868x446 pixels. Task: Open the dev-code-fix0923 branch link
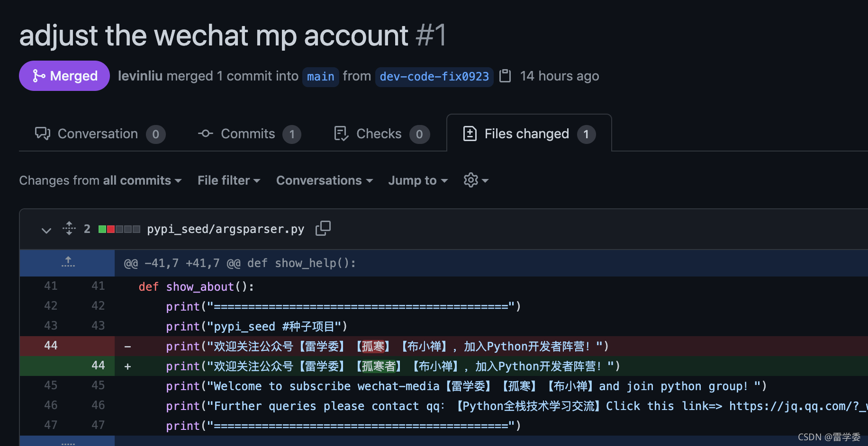(434, 77)
